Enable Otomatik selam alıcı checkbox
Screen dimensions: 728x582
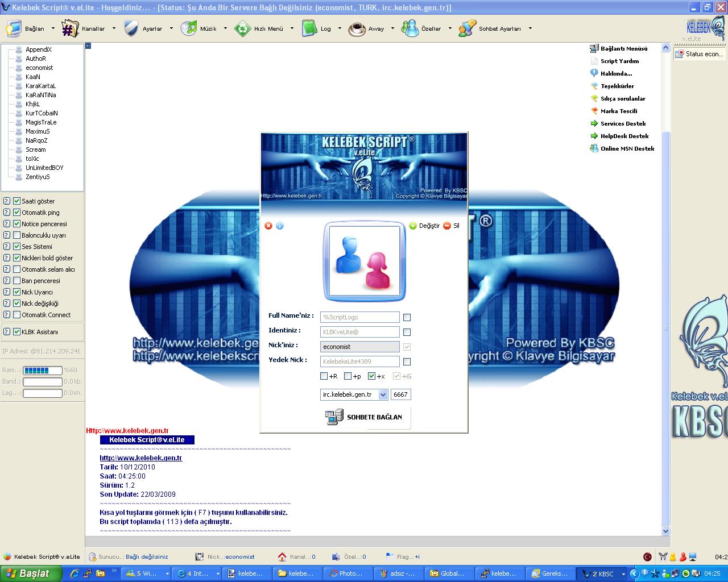click(17, 269)
